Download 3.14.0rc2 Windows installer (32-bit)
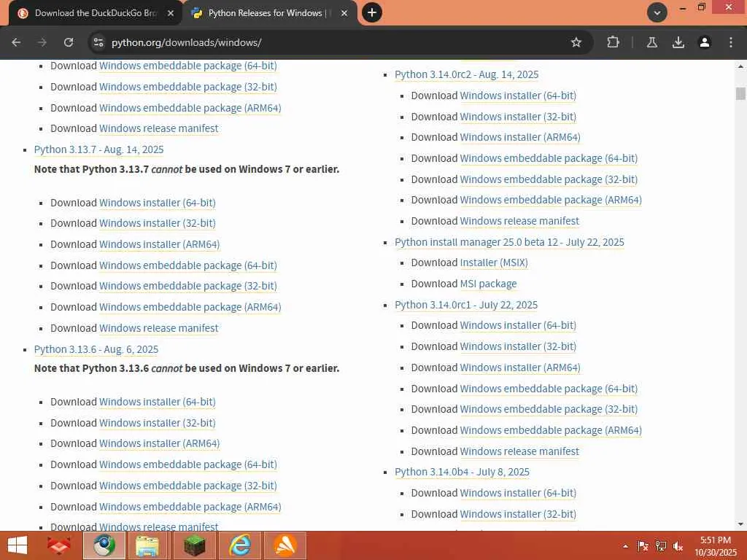This screenshot has height=560, width=747. pyautogui.click(x=518, y=117)
